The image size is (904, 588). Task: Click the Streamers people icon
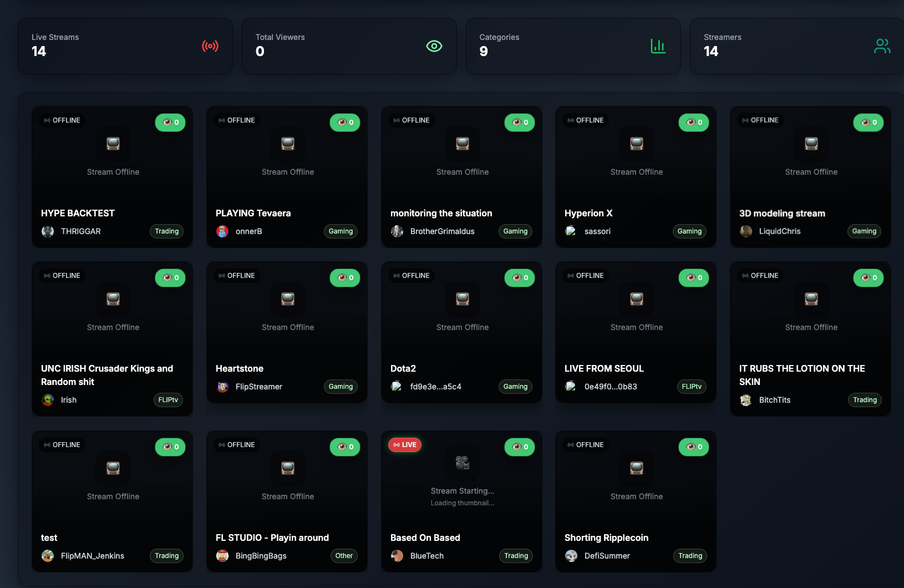882,46
